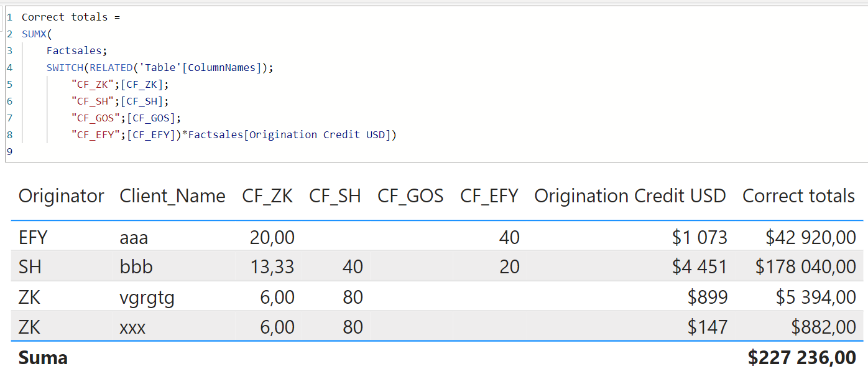Screen dimensions: 868x376
Task: Click the $5 394,00 total cell
Action: point(816,298)
